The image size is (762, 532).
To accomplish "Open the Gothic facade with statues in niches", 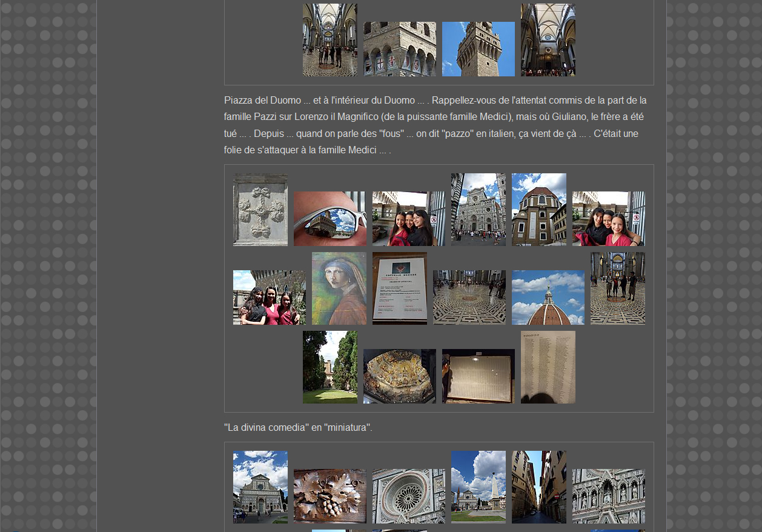I will [x=608, y=496].
